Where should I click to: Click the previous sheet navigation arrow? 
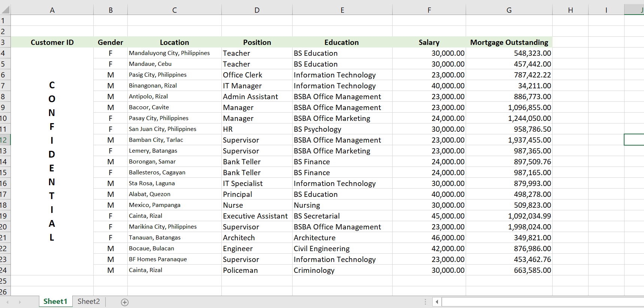pos(7,302)
